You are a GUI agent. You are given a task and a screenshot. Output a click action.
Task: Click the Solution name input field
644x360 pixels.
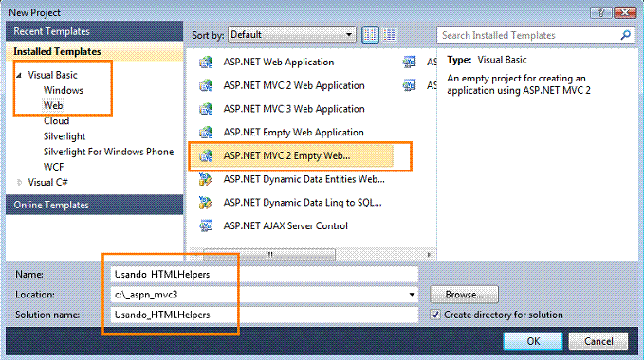pyautogui.click(x=264, y=315)
